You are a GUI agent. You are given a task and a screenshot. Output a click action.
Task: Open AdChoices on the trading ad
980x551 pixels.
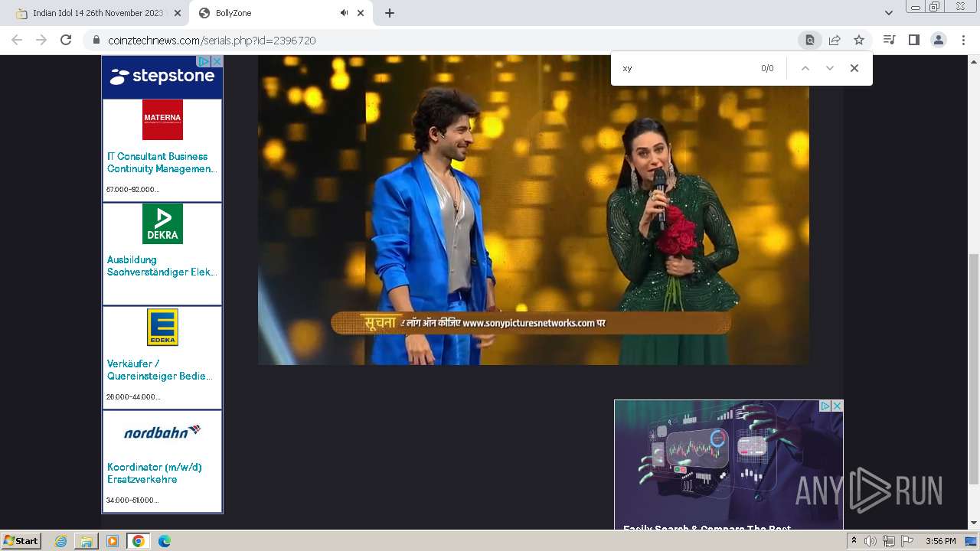825,406
